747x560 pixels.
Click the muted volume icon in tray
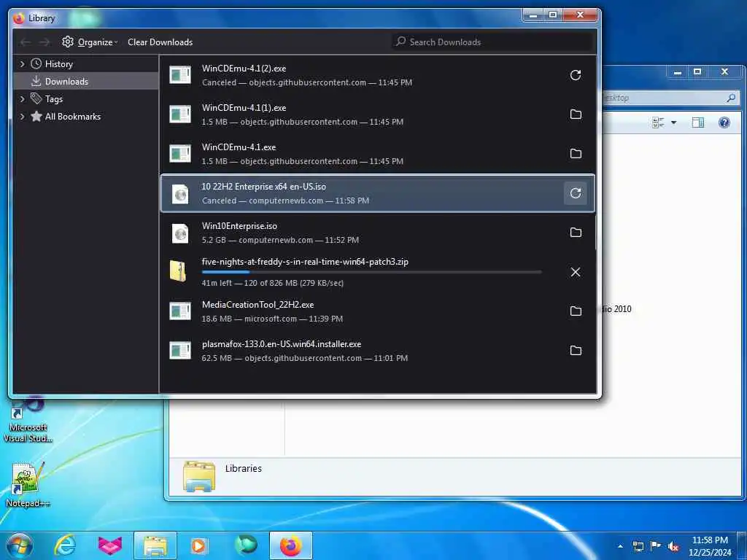(x=673, y=547)
